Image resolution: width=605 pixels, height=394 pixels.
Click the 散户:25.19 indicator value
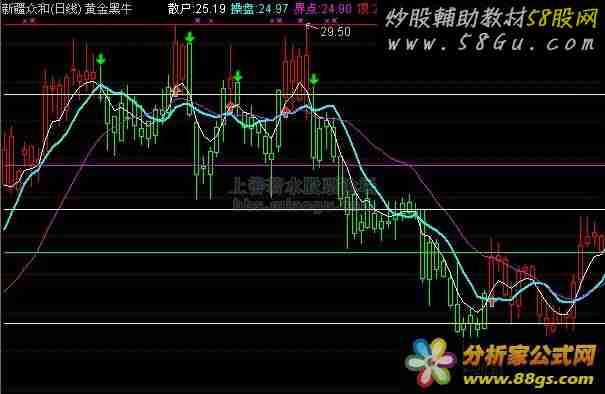tap(197, 8)
